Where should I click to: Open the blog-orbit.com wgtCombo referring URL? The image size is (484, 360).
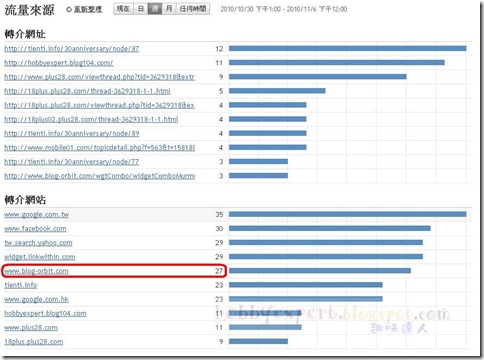tap(99, 176)
